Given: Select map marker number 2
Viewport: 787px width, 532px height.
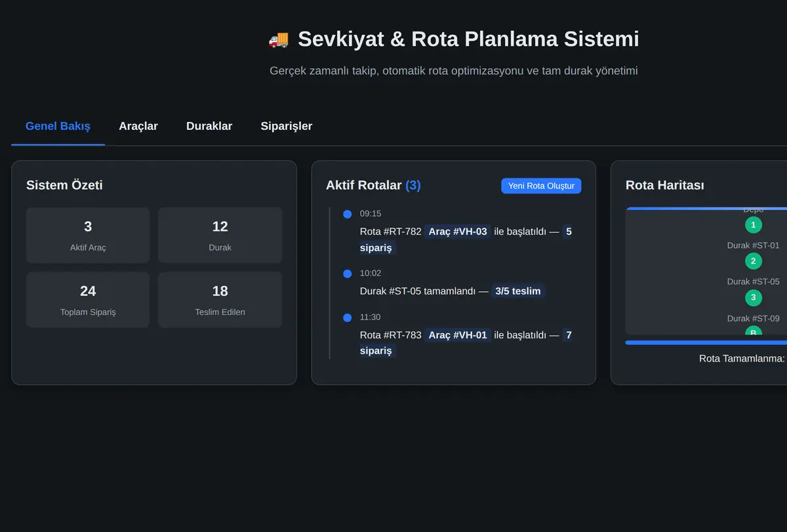Looking at the screenshot, I should click(x=753, y=261).
